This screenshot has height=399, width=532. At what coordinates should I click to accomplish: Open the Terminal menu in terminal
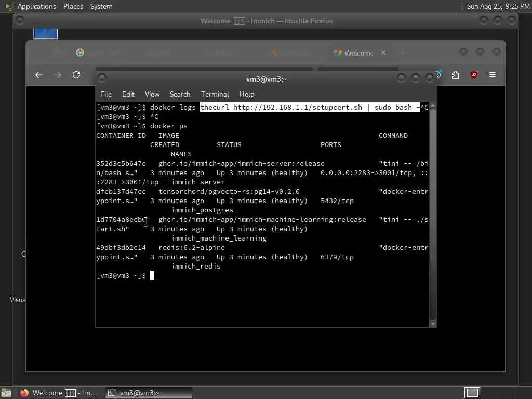[215, 95]
